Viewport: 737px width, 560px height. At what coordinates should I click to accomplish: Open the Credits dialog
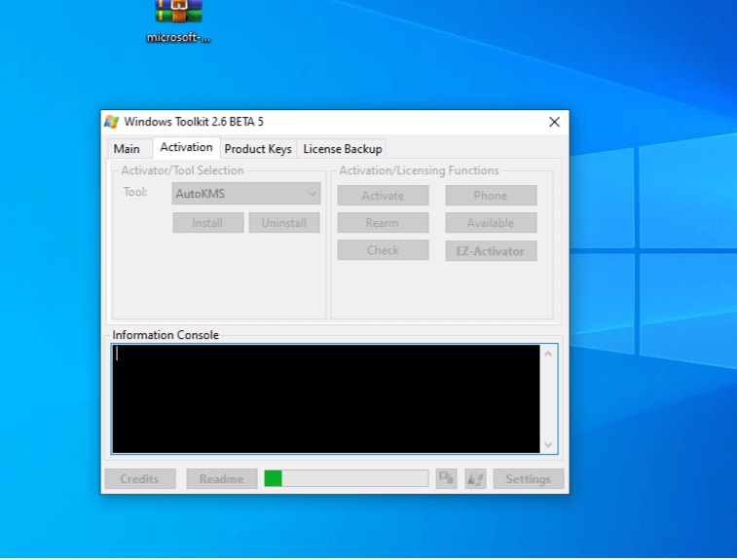[139, 478]
